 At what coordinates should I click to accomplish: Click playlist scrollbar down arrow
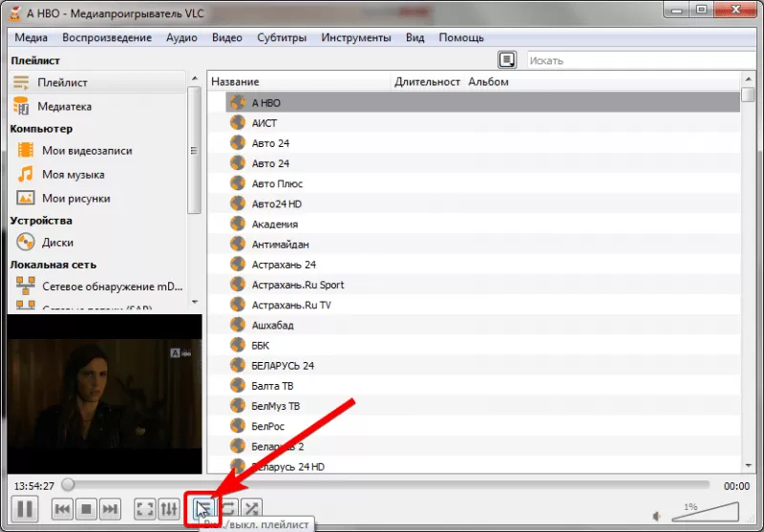(748, 466)
